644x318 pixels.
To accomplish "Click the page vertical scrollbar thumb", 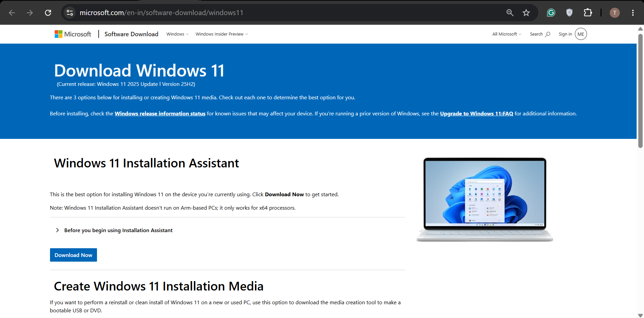I will pyautogui.click(x=640, y=91).
